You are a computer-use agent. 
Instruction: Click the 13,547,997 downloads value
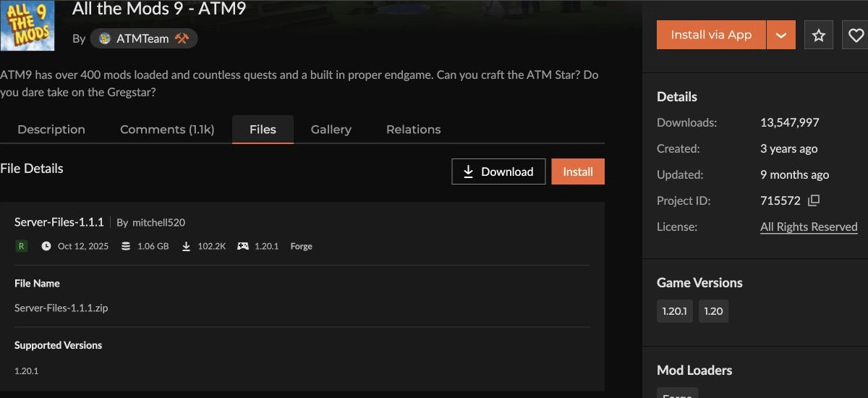point(790,122)
